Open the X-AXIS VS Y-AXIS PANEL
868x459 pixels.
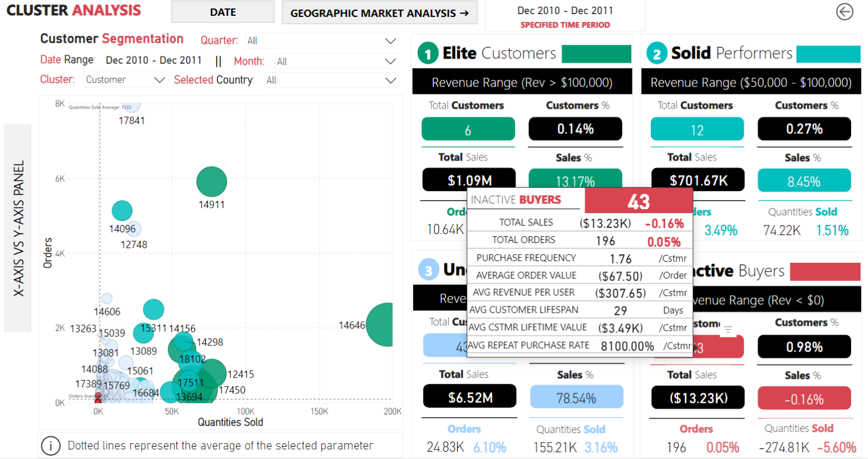coord(18,228)
